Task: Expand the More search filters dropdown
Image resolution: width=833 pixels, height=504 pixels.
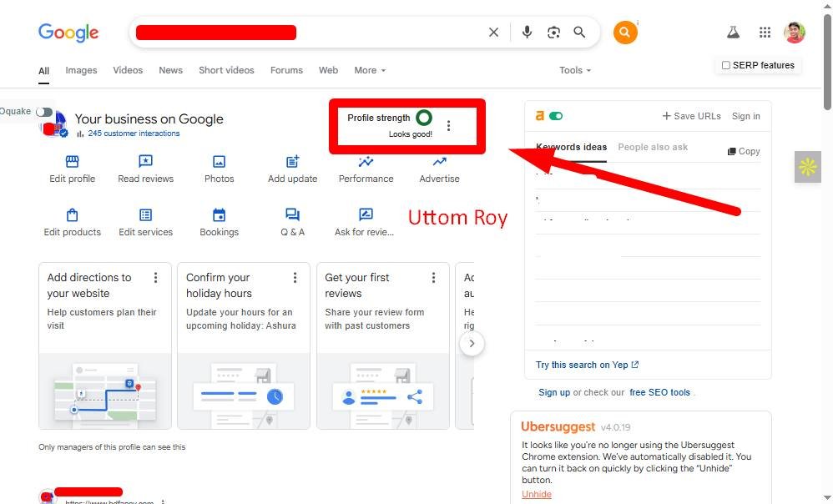Action: pos(370,70)
